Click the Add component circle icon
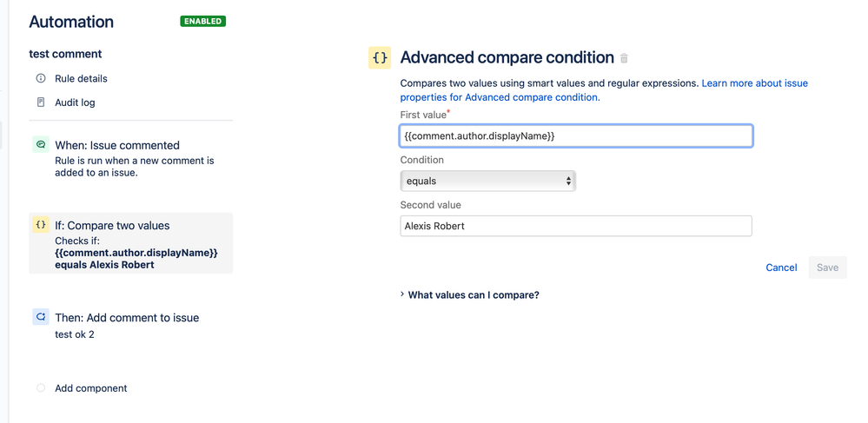The height and width of the screenshot is (423, 868). click(41, 388)
